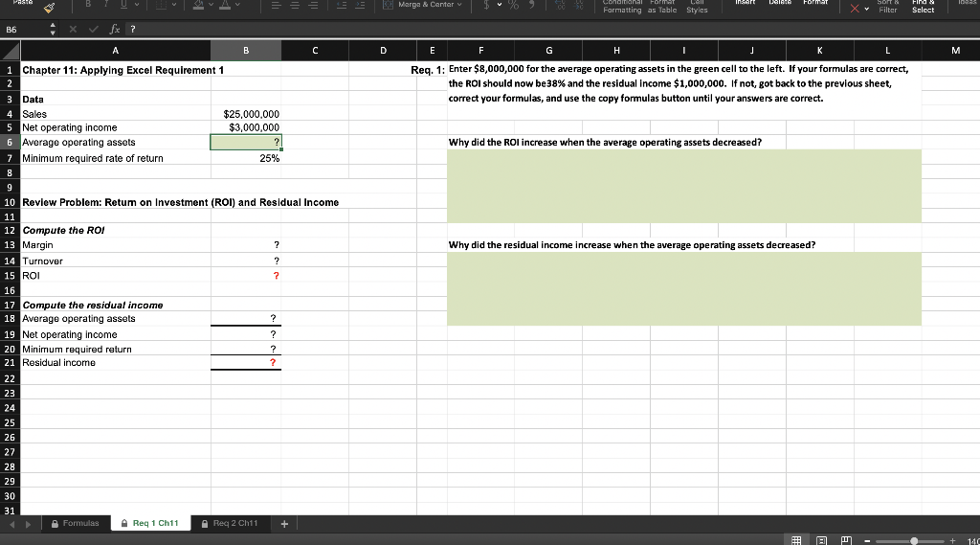
Task: Apply currency number format icon
Action: pos(486,5)
